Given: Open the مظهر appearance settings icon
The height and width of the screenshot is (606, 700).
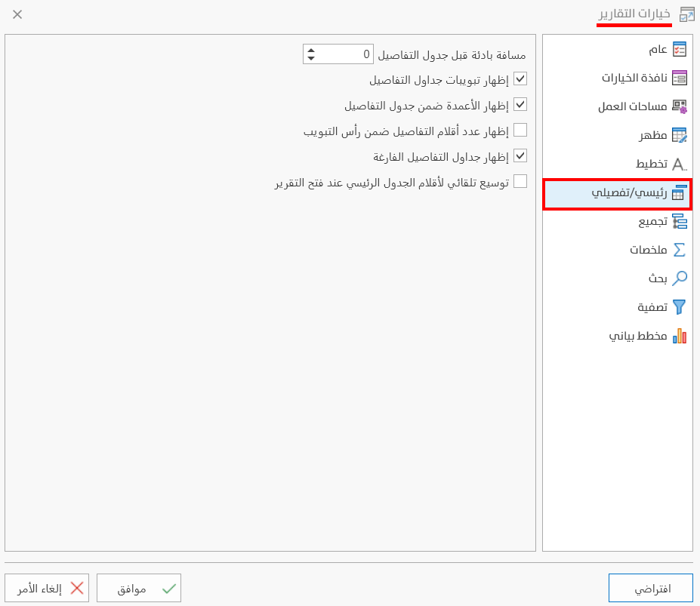Looking at the screenshot, I should coord(680,135).
